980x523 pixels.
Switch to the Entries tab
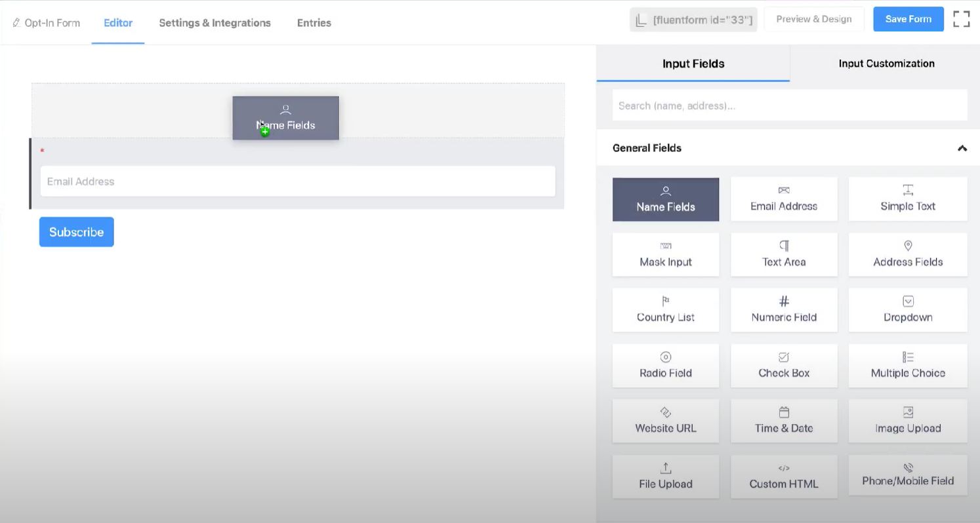click(314, 23)
